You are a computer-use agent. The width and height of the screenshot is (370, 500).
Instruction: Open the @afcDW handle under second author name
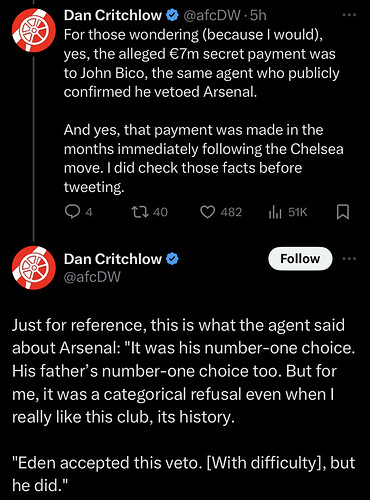pos(92,277)
